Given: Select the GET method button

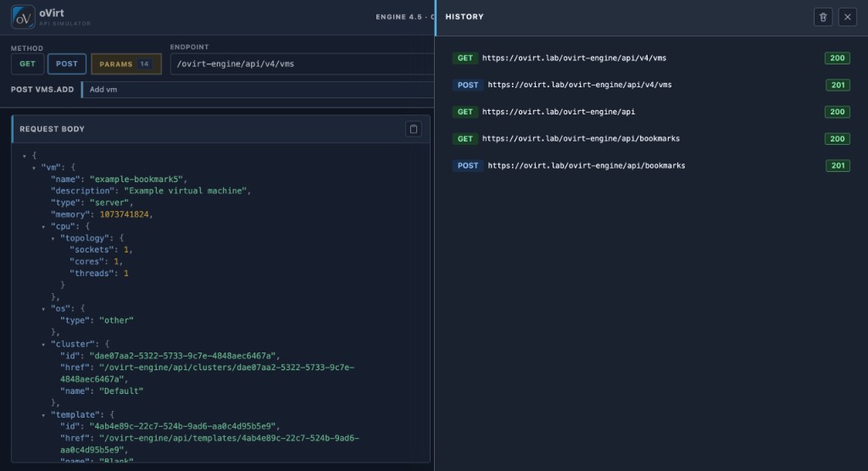Looking at the screenshot, I should pos(27,64).
